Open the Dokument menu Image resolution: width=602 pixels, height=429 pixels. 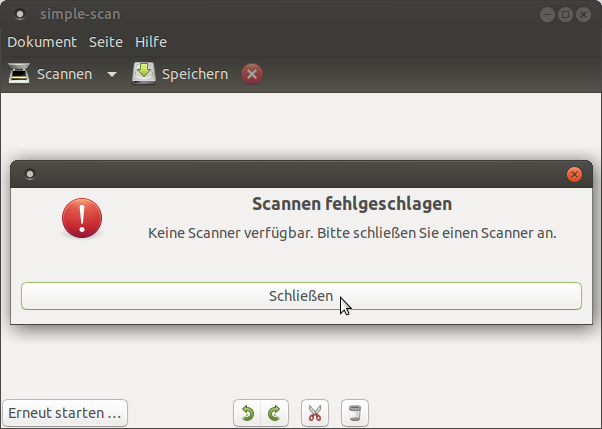(42, 42)
